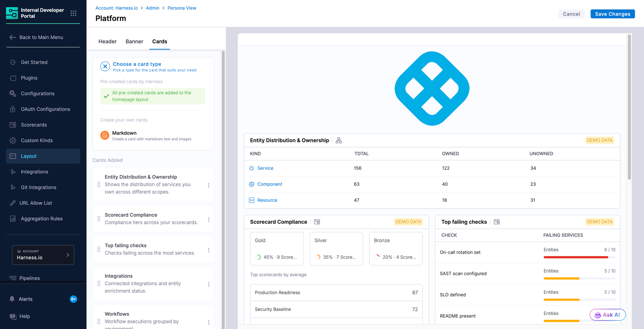Viewport: 644px width, 329px height.
Task: Click the Admin breadcrumb link
Action: point(152,8)
